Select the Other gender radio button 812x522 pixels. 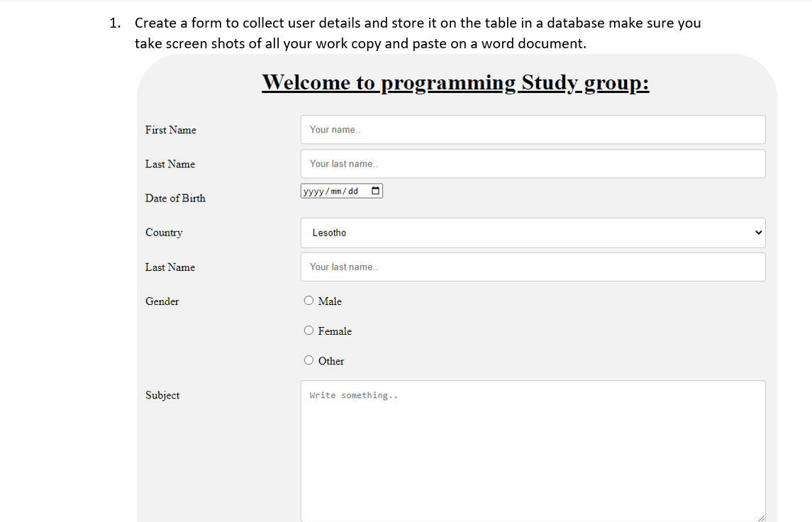tap(308, 360)
